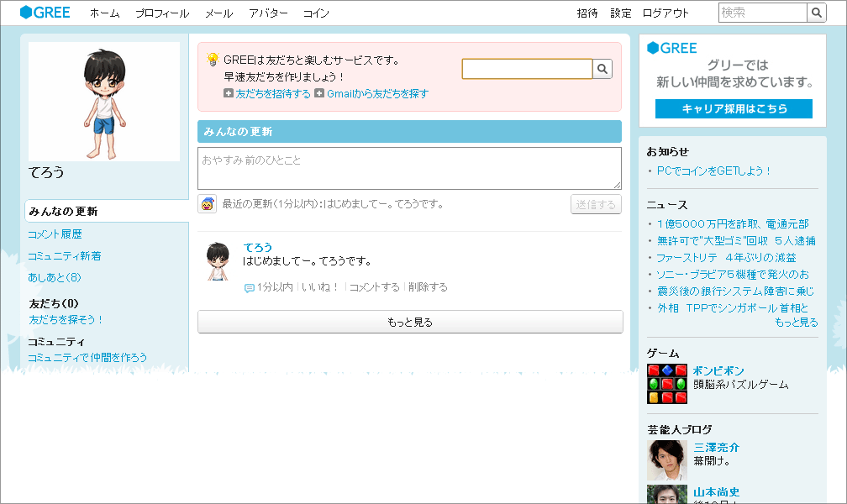Open news 震災後の銀行システム障害に乗じ

pos(736,291)
